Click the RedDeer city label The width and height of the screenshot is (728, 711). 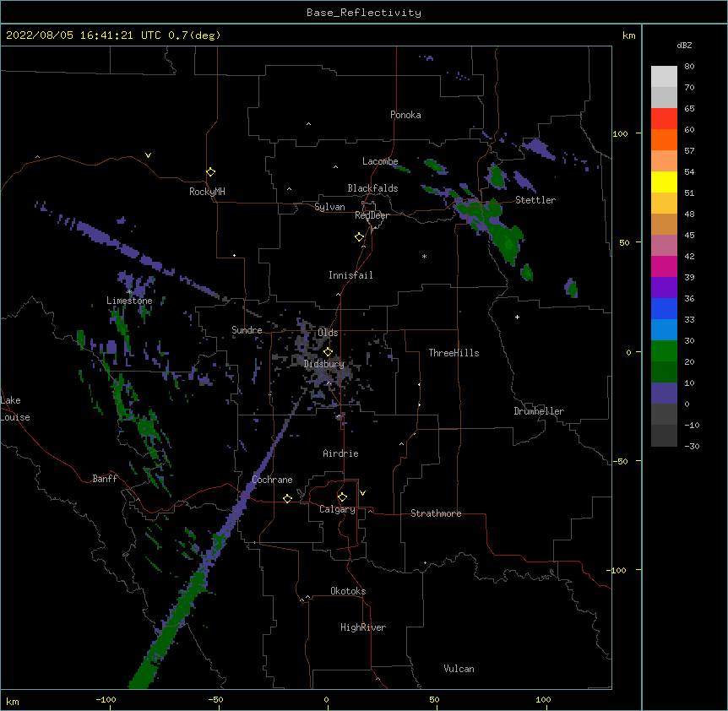[x=372, y=215]
